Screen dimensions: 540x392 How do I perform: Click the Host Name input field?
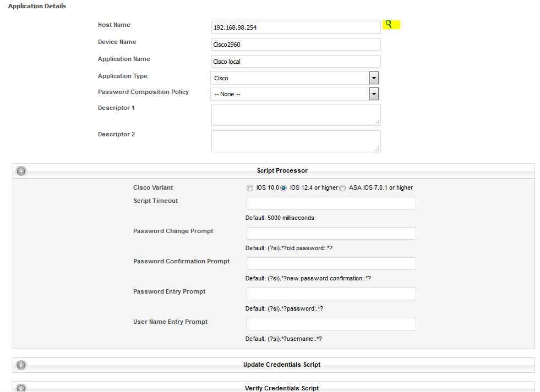tap(296, 27)
